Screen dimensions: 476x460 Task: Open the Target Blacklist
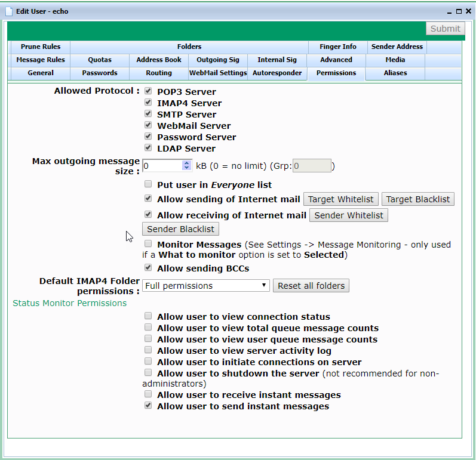pyautogui.click(x=417, y=199)
